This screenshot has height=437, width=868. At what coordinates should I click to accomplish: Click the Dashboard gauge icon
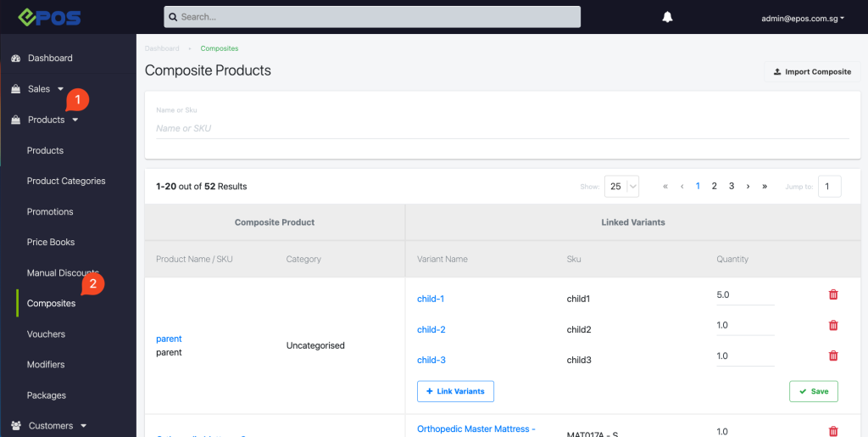[x=15, y=59]
